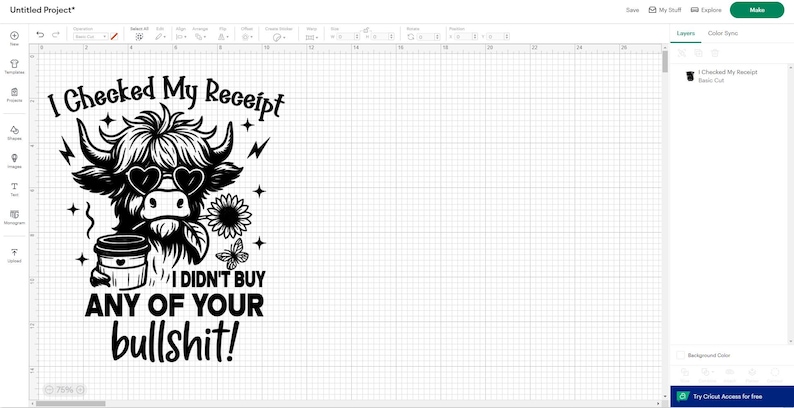The image size is (794, 408).
Task: Click the Upload icon
Action: (14, 252)
